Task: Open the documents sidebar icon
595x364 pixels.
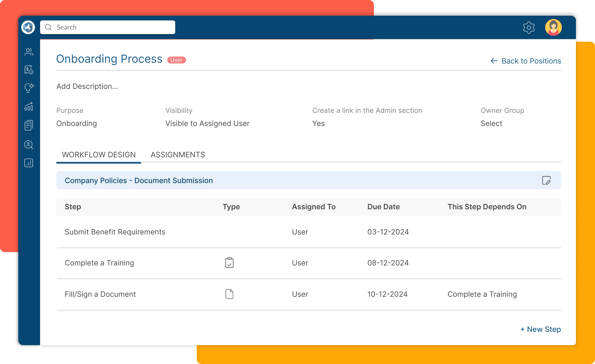Action: tap(29, 125)
